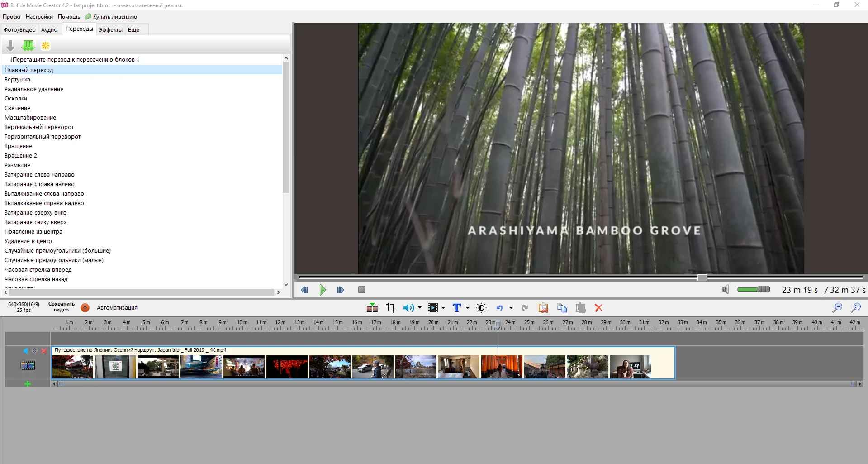Open the undo history dropdown arrow
The width and height of the screenshot is (868, 464).
(511, 308)
